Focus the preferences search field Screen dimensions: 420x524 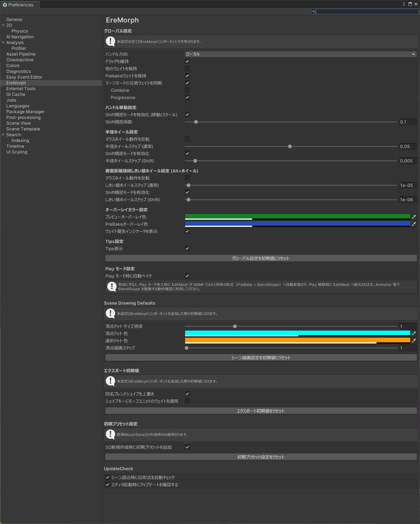click(x=365, y=12)
